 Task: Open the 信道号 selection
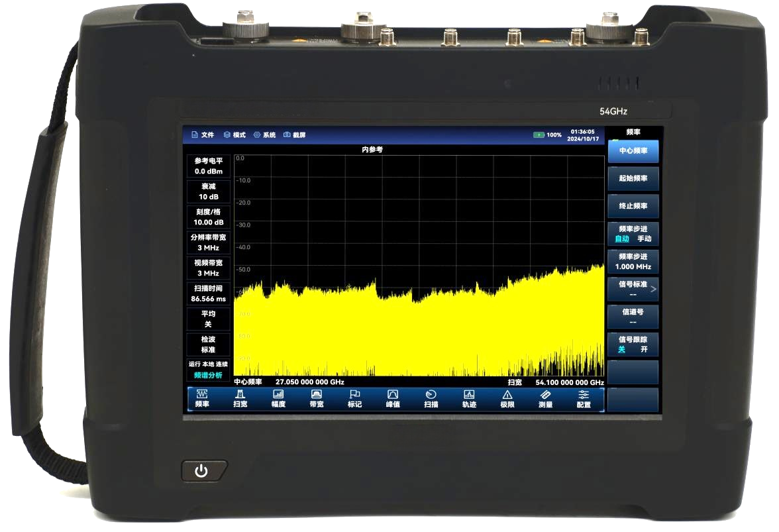(x=632, y=317)
